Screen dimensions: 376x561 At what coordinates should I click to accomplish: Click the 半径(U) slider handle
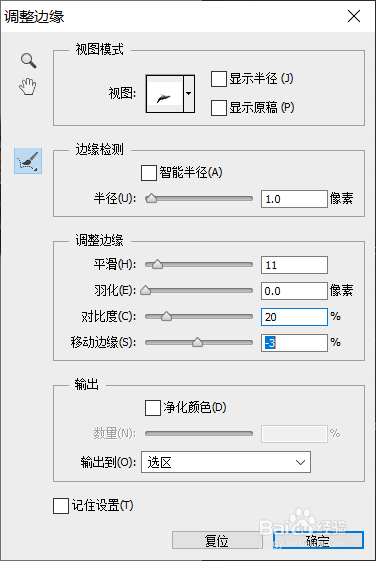click(x=152, y=199)
